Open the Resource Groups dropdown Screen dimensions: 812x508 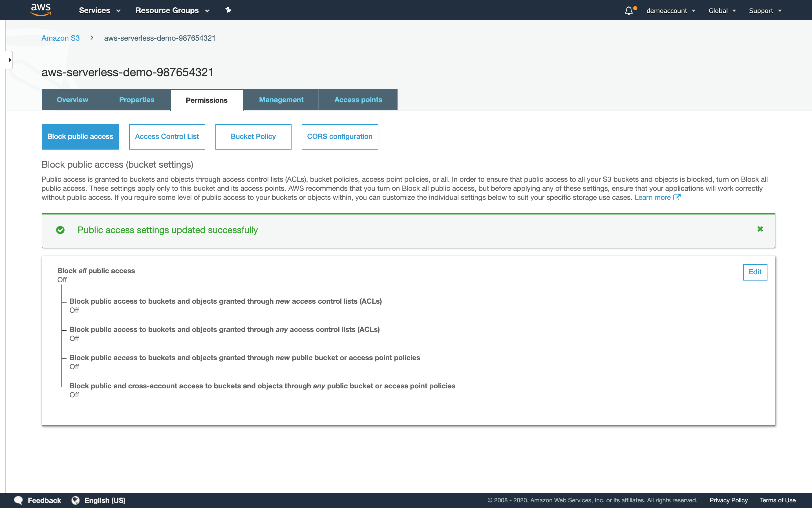(173, 10)
